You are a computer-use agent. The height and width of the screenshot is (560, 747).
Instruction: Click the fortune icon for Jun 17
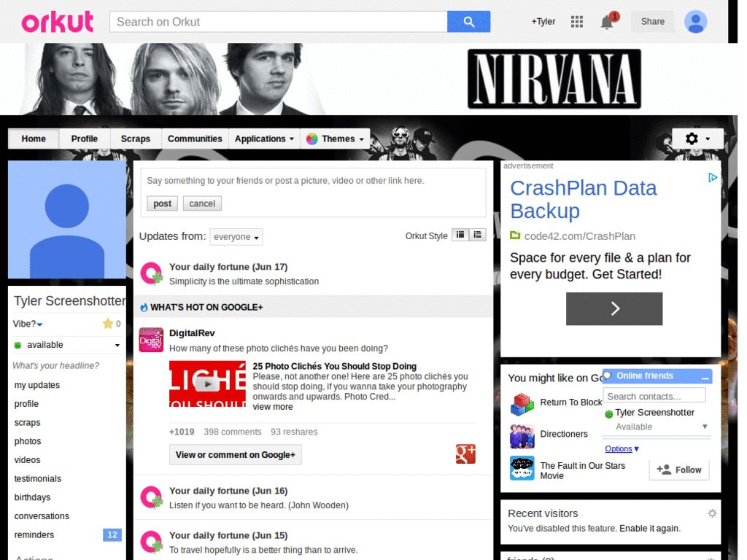click(x=152, y=274)
